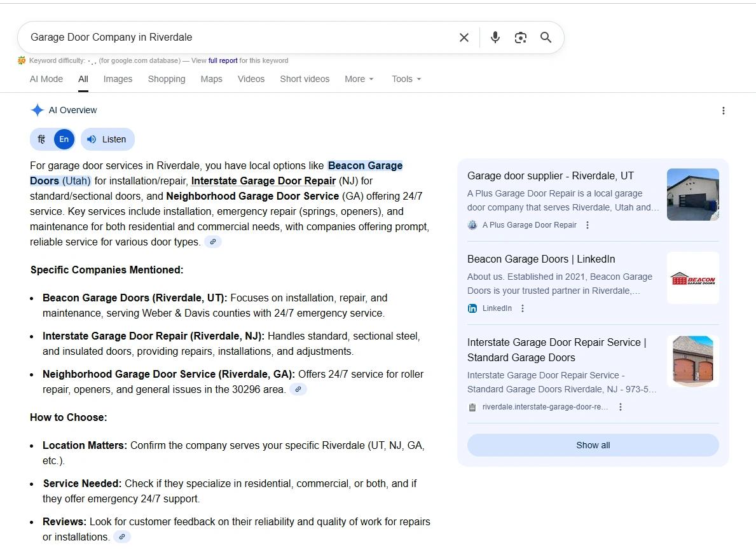Click the SEO extension icon beside Keyword difficulty
Viewport: 756px width, 550px height.
coord(22,61)
